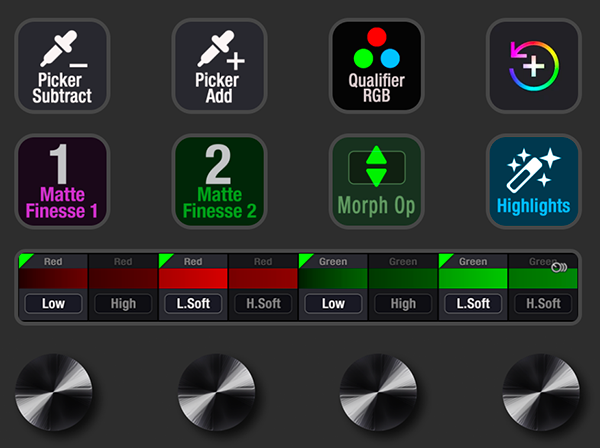
Task: Activate the Picker Subtract eyedropper
Action: coord(62,66)
